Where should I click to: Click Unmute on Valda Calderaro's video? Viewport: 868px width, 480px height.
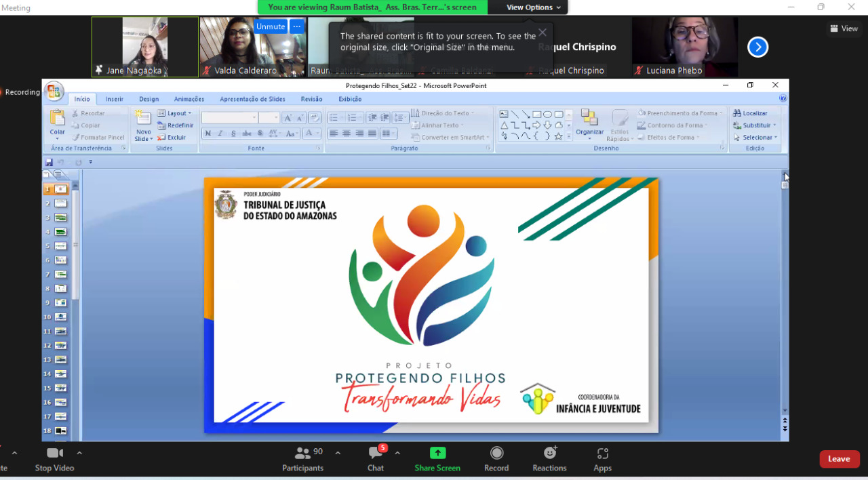271,26
